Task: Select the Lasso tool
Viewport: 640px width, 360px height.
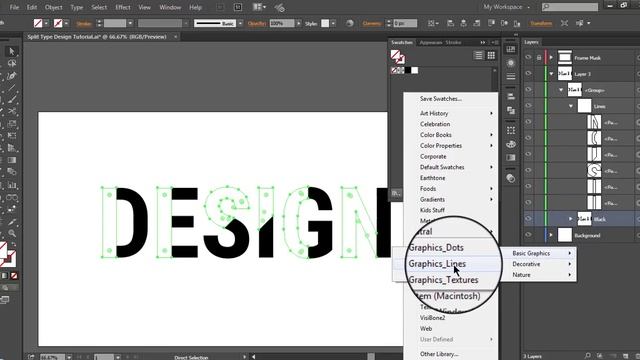Action: click(12, 63)
